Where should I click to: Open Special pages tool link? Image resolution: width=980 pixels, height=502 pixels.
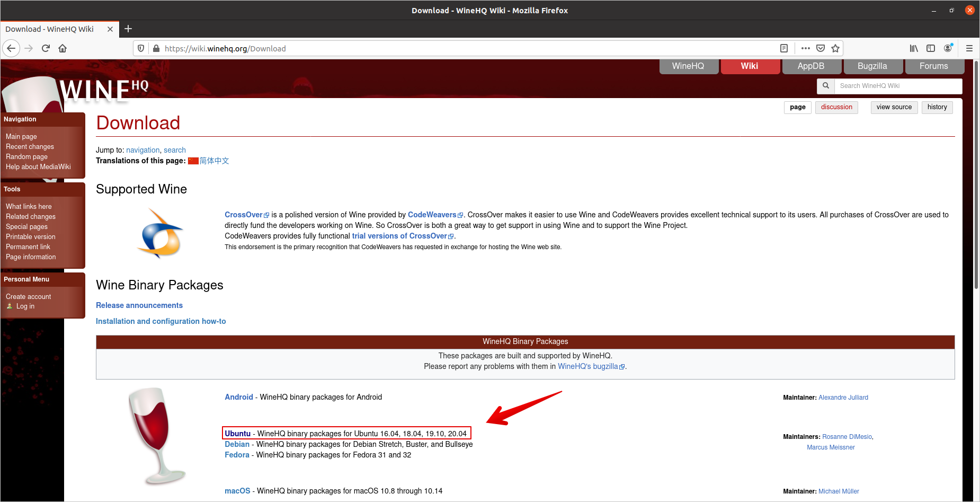26,227
